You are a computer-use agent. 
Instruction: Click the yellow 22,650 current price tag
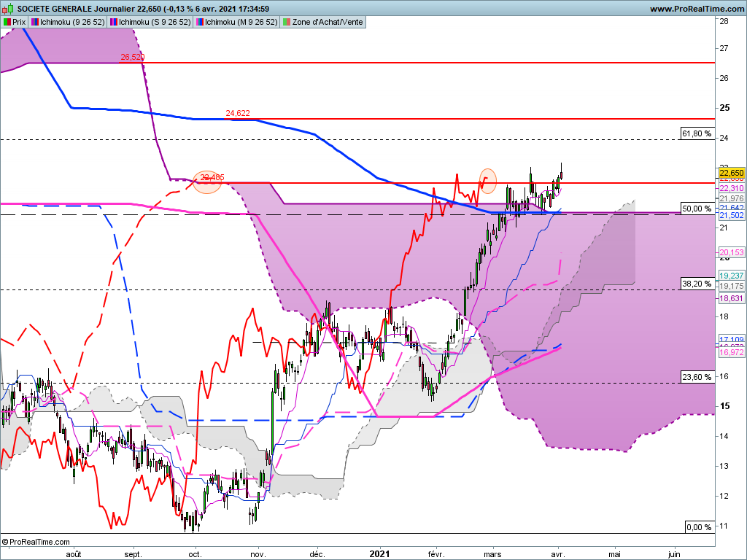731,173
